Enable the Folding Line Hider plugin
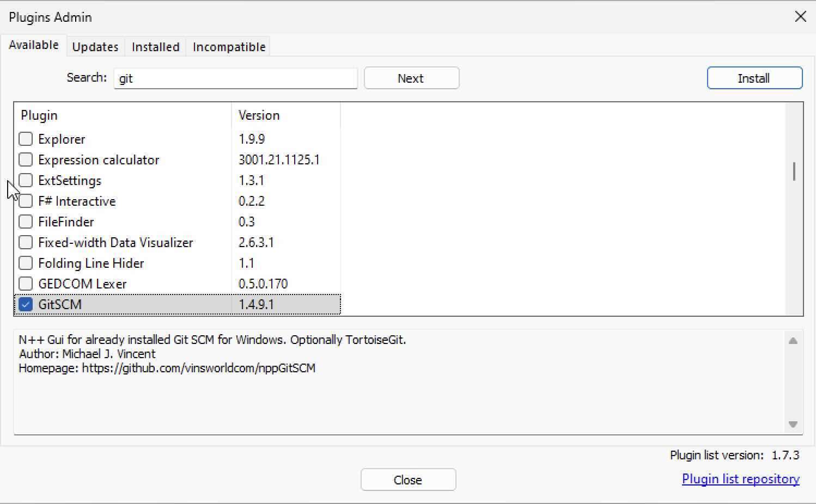816x504 pixels. point(26,263)
